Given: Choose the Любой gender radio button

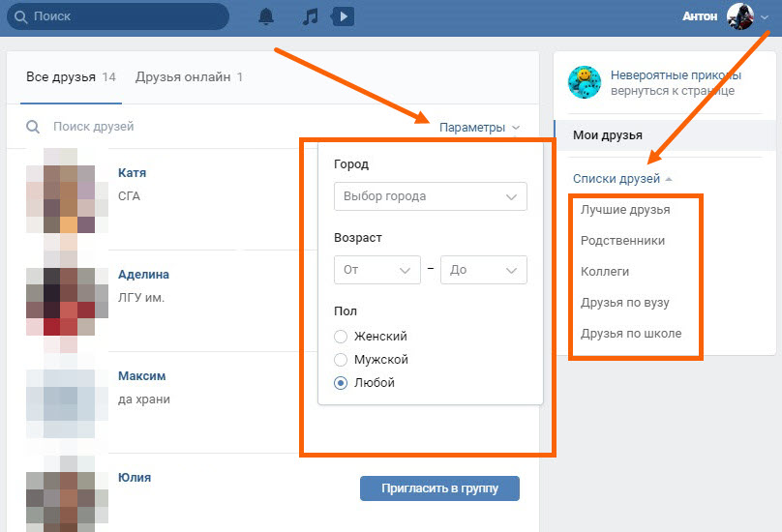Looking at the screenshot, I should click(x=341, y=383).
